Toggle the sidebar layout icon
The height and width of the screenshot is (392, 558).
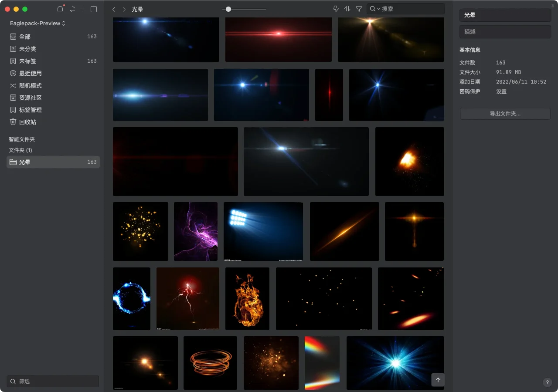(x=94, y=9)
